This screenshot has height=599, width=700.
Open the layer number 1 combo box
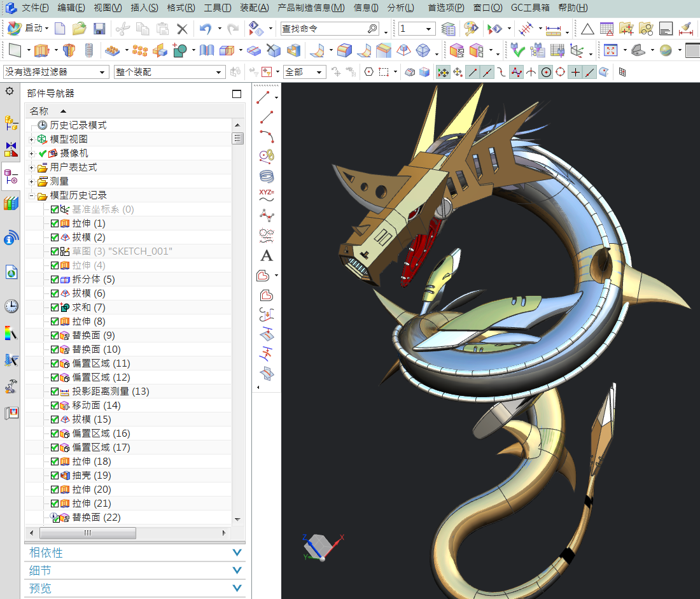coord(417,29)
